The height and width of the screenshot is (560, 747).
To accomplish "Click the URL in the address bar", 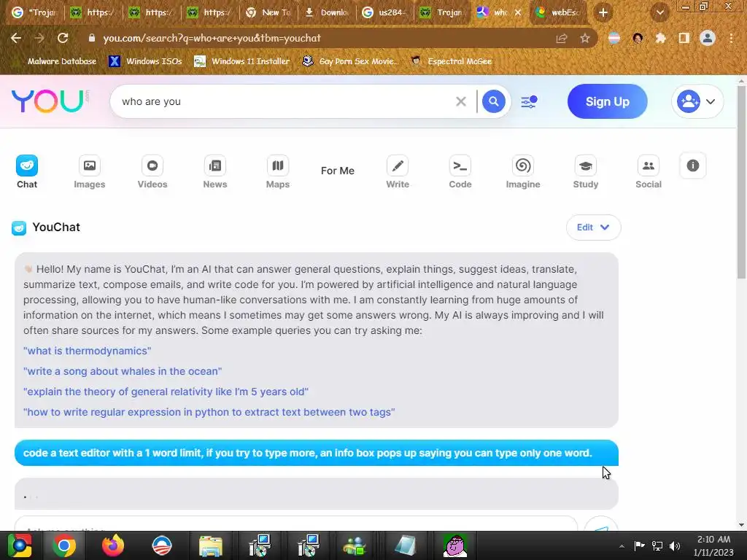I will tap(212, 38).
